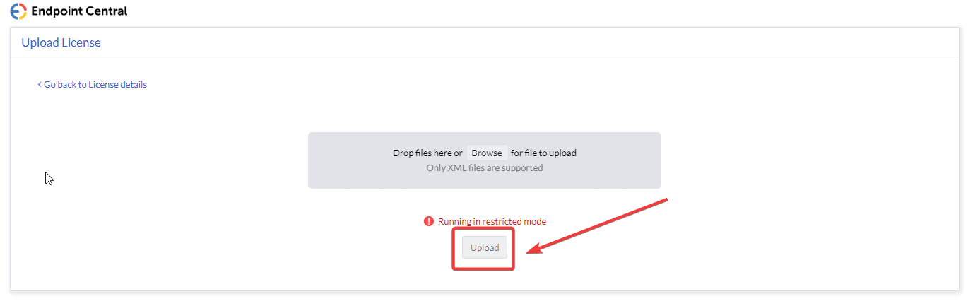Image resolution: width=980 pixels, height=306 pixels.
Task: Click the back chevron before Go back
Action: (x=40, y=85)
